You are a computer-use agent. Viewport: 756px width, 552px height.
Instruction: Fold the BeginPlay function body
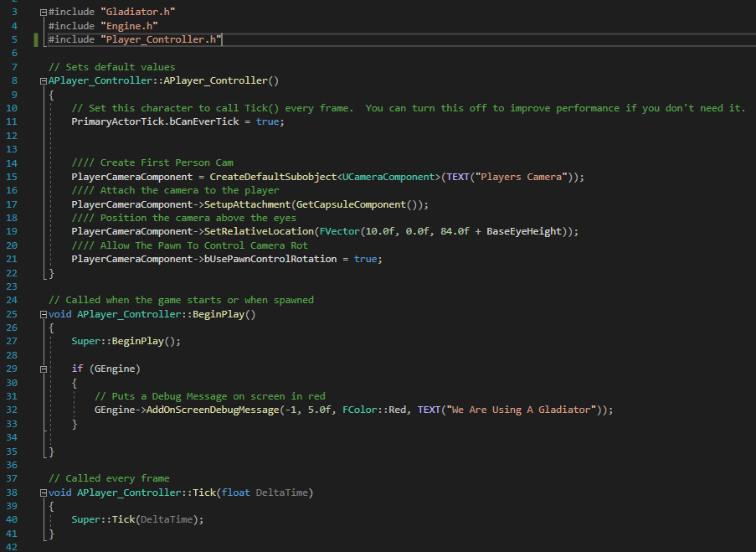[x=43, y=315]
